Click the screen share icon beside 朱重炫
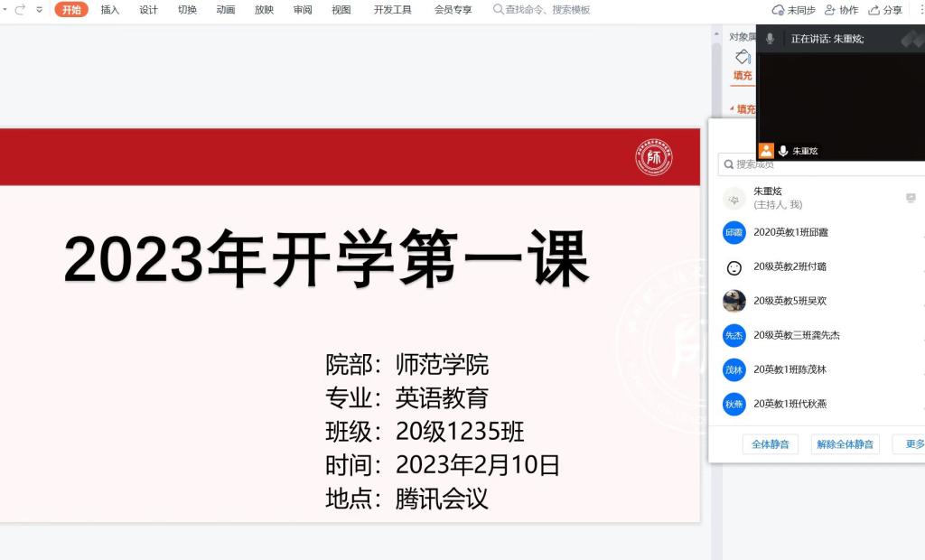 coord(911,198)
